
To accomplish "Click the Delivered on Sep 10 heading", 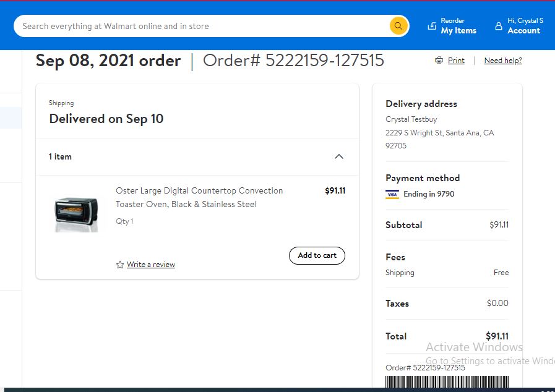I will [x=106, y=119].
